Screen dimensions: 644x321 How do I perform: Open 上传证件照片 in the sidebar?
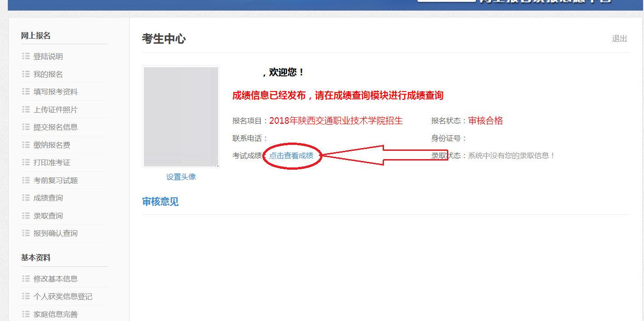tap(56, 109)
